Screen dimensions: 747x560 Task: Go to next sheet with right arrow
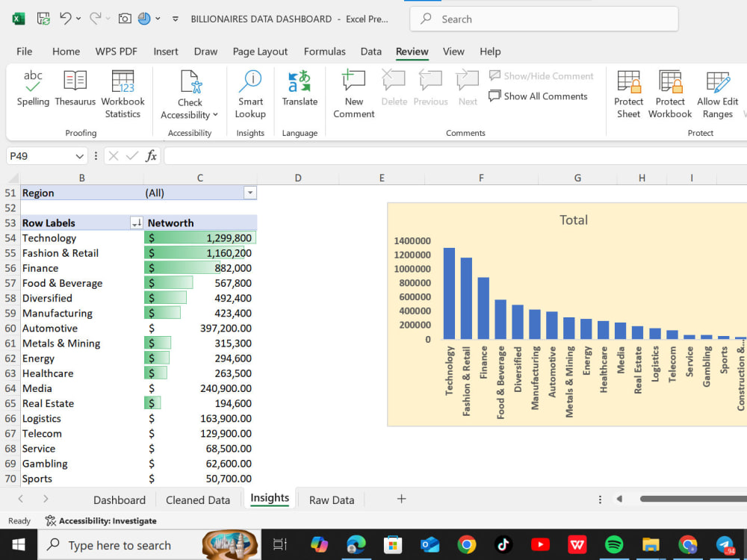46,499
